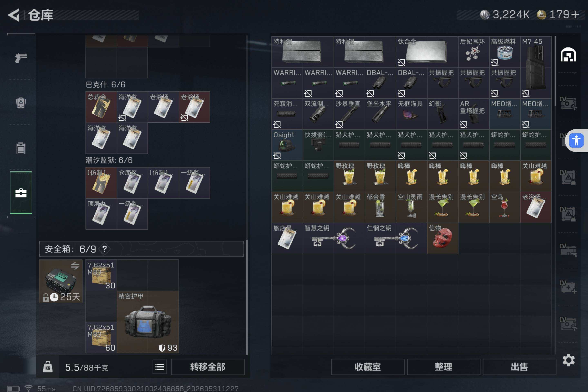Select the 空岛 red cocktail item
This screenshot has height=392, width=588.
click(504, 207)
